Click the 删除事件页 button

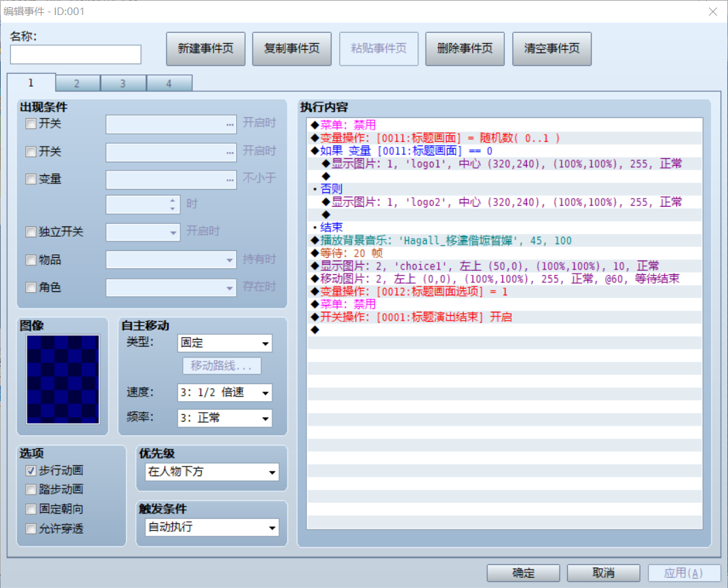pos(465,48)
